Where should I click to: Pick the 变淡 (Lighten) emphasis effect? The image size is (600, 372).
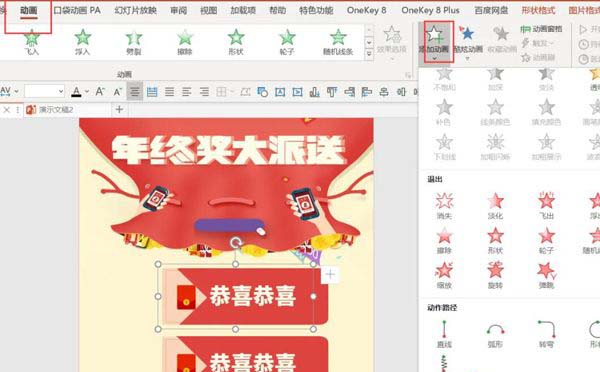546,80
